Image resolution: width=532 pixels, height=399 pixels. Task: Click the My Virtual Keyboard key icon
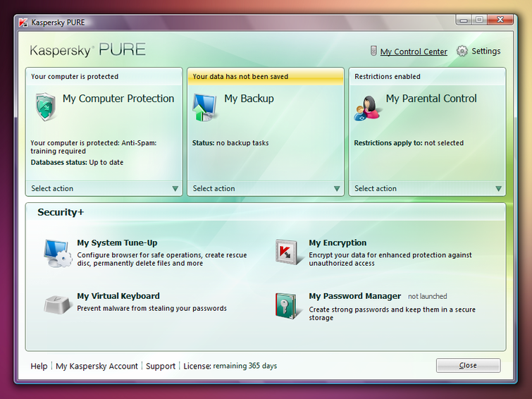[57, 304]
